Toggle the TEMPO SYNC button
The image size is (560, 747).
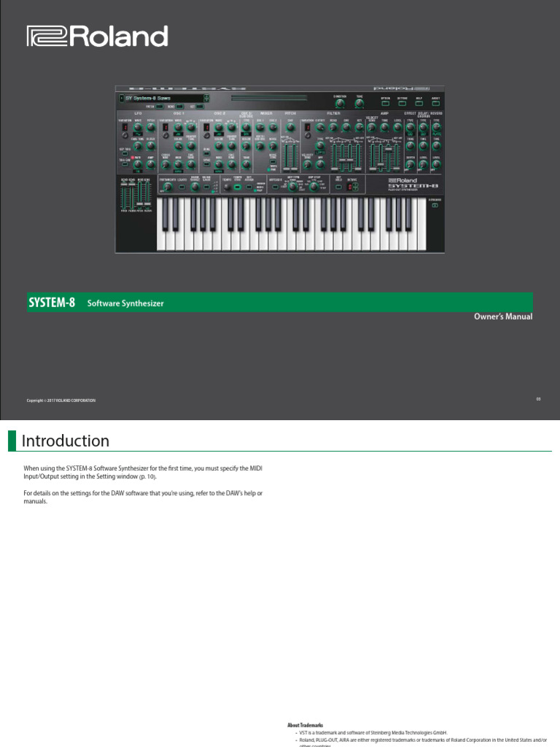pyautogui.click(x=237, y=187)
